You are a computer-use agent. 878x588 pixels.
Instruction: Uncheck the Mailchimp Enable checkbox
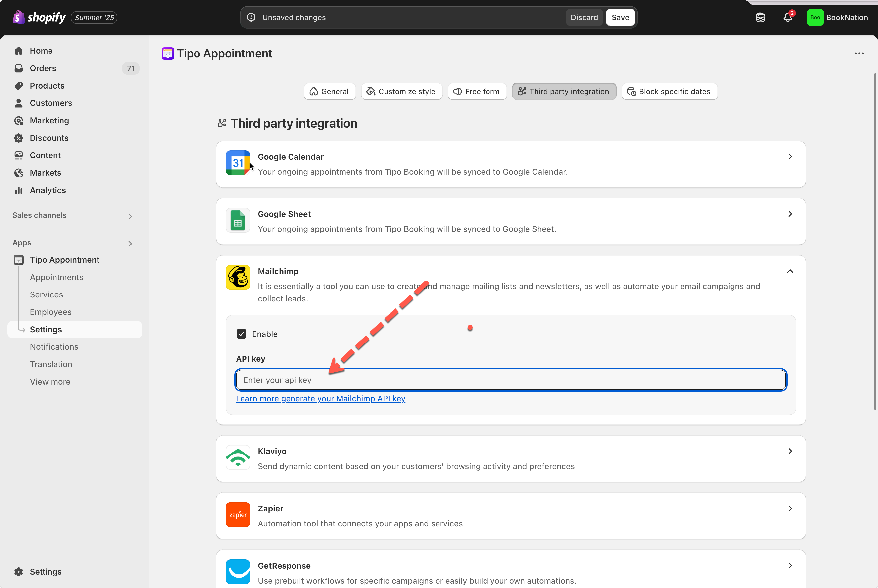242,334
